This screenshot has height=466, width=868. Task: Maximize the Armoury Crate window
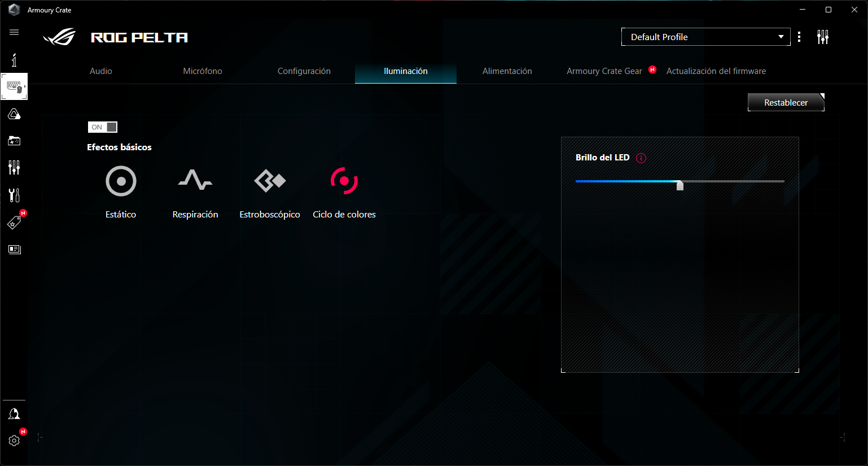point(828,10)
